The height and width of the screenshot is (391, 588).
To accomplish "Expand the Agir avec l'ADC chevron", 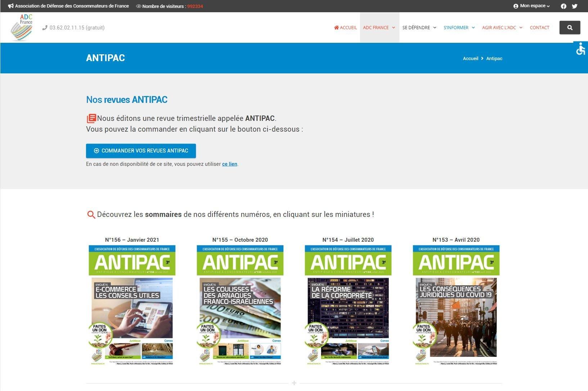I will [521, 28].
